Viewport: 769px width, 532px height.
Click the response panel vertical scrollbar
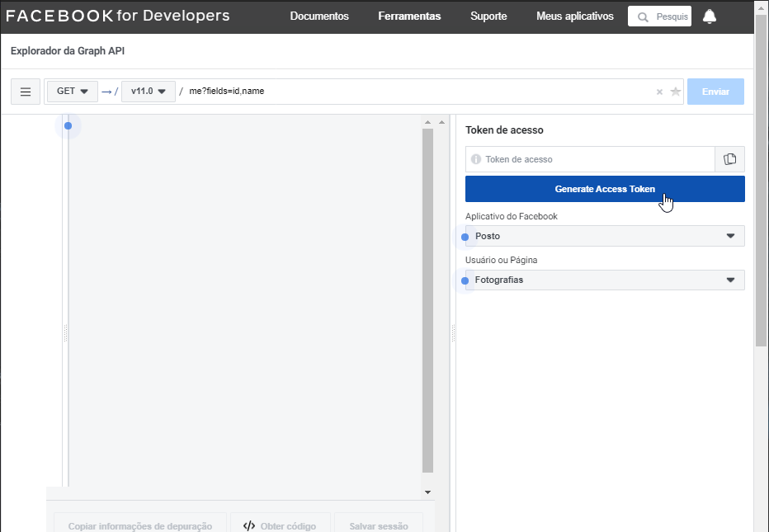[427, 300]
